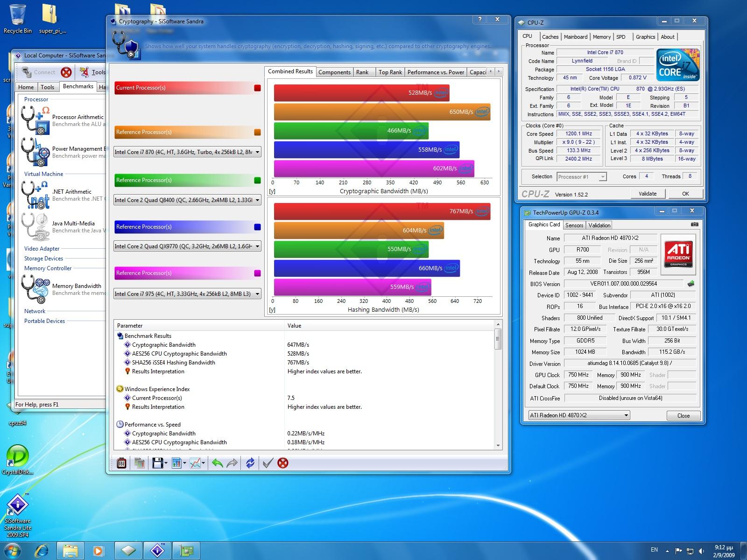Switch to the Sensors tab in GPU-Z
The width and height of the screenshot is (747, 560).
(574, 225)
